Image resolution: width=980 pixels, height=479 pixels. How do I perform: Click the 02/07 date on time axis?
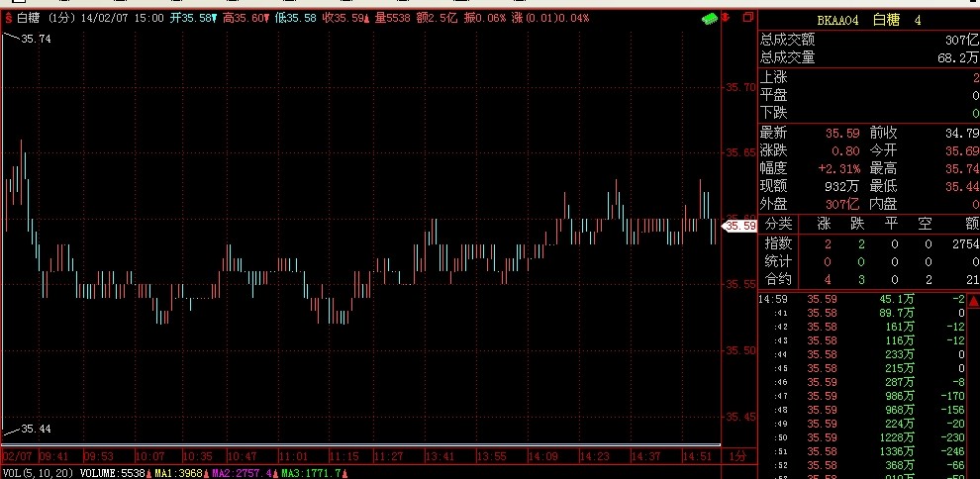tap(18, 456)
